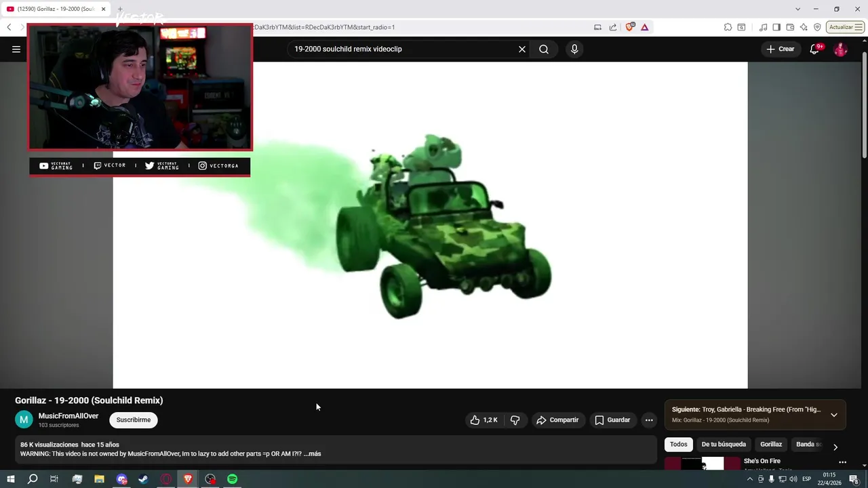Like the video with thumbs up
This screenshot has height=488, width=868.
(x=484, y=420)
